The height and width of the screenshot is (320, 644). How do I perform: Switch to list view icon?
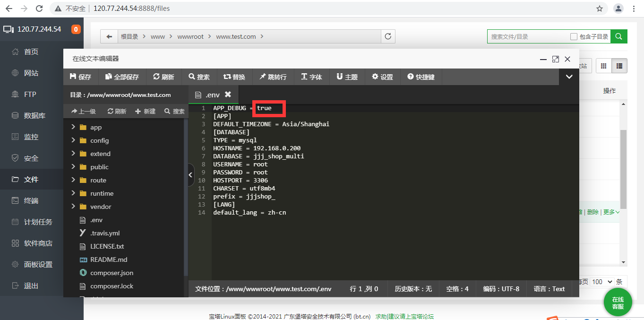click(619, 66)
